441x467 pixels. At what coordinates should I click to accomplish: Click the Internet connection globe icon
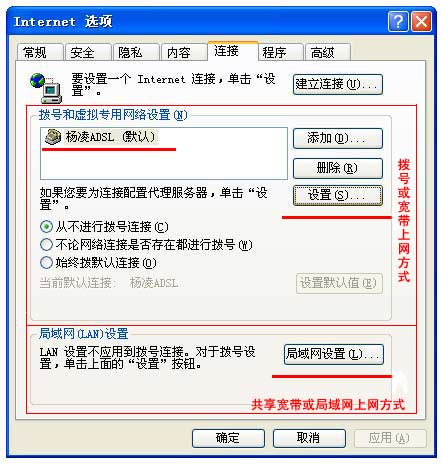click(46, 88)
